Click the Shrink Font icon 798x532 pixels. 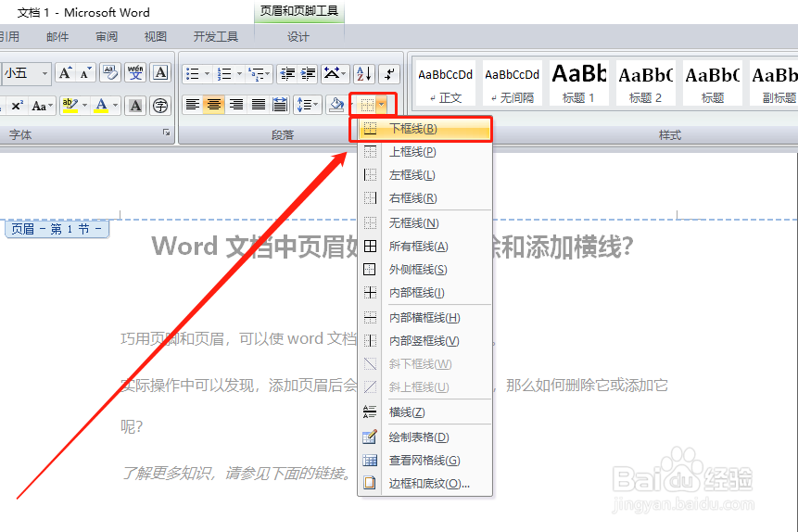tap(85, 73)
